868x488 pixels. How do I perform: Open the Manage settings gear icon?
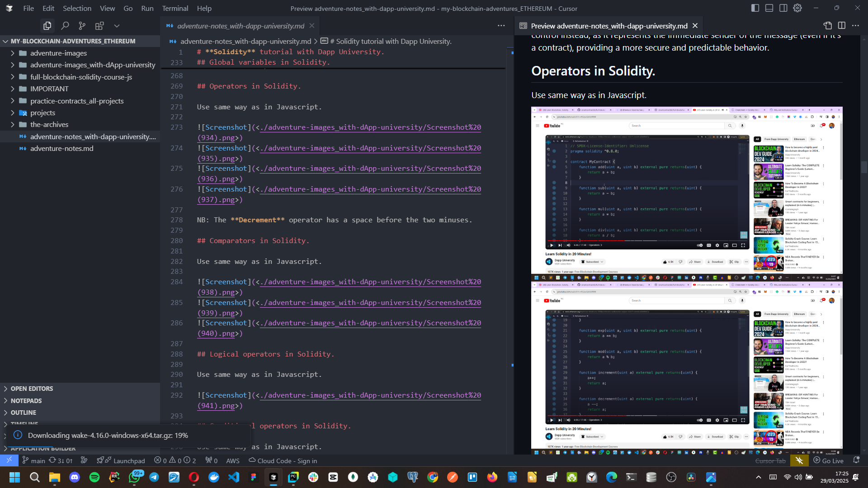[x=797, y=8]
